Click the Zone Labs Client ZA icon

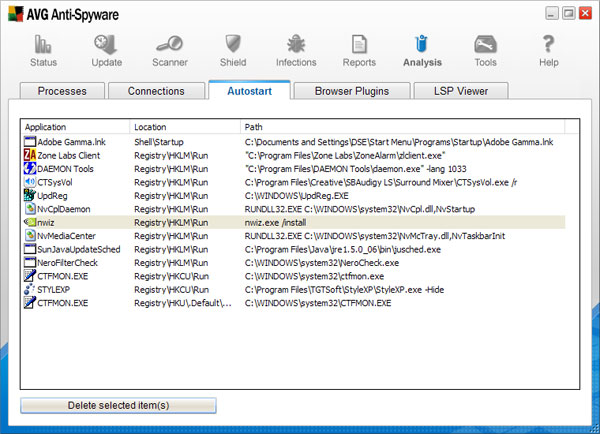[29, 155]
